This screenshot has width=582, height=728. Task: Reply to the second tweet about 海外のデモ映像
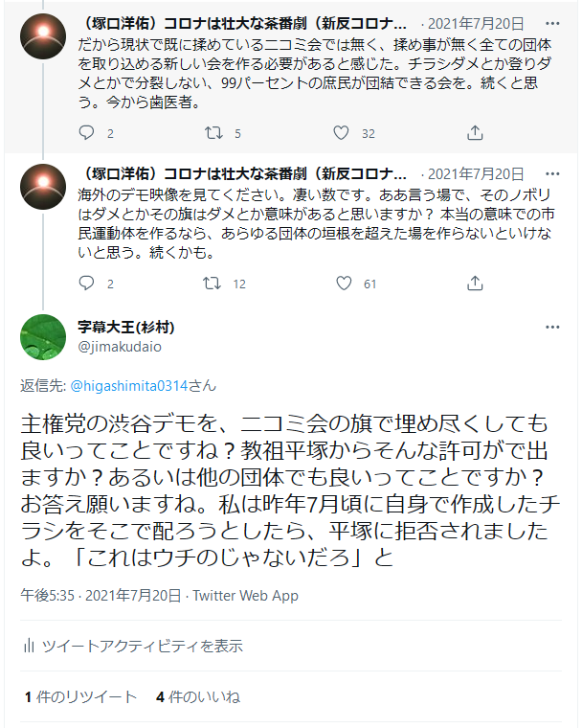tap(86, 283)
